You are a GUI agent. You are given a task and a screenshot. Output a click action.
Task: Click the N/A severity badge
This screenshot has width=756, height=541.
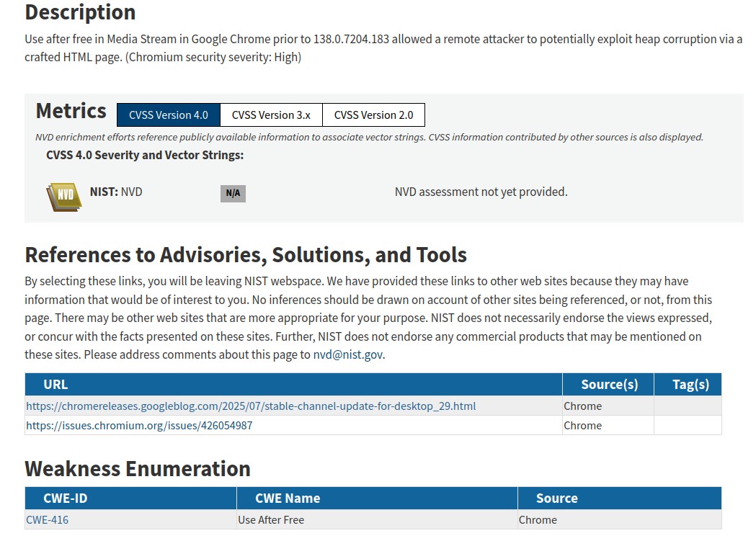coord(233,194)
